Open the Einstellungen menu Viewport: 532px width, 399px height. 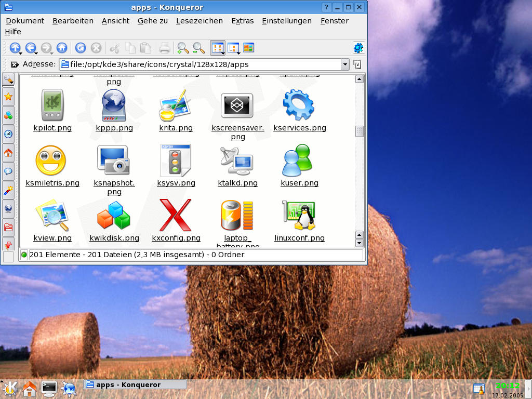pos(287,21)
